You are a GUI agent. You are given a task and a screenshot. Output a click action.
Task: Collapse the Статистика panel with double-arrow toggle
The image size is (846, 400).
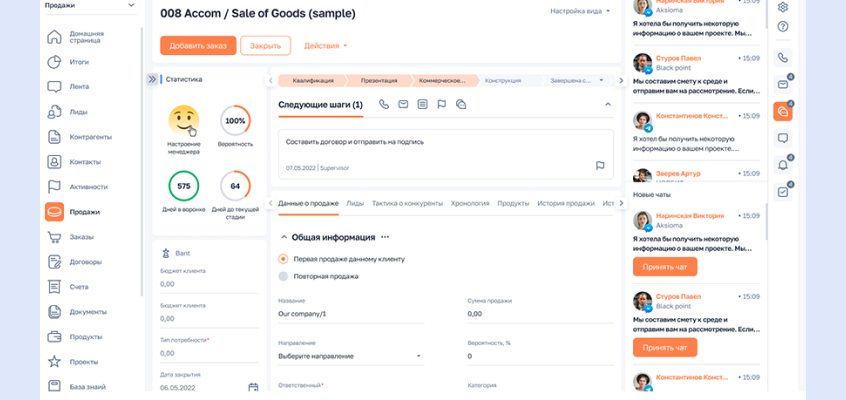click(x=153, y=79)
